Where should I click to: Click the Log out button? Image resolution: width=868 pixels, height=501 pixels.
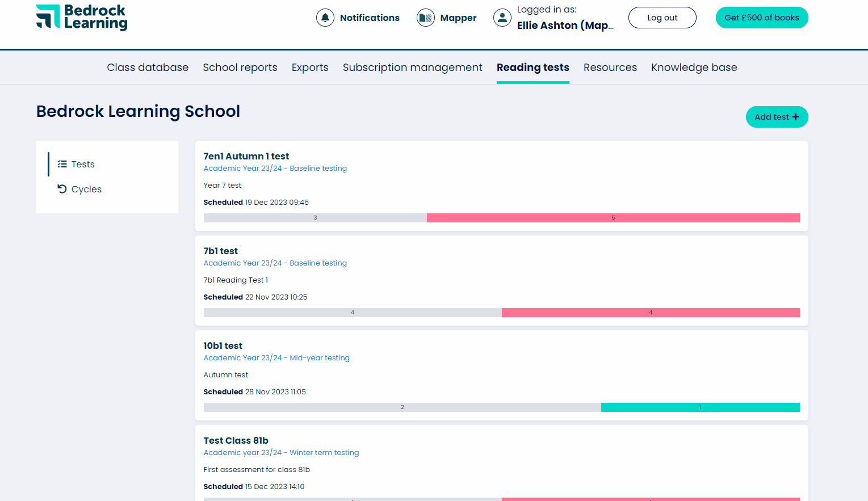[x=662, y=18]
